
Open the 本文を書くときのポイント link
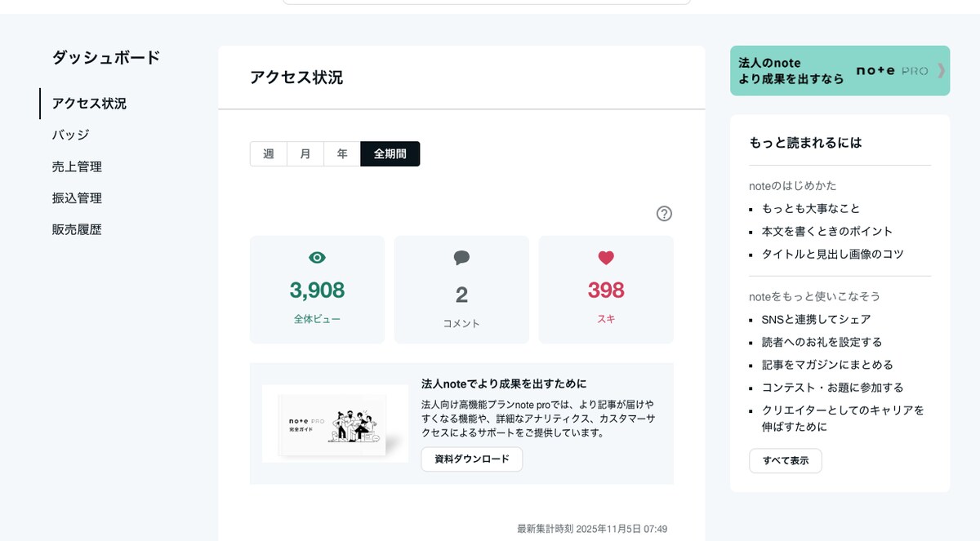(827, 231)
